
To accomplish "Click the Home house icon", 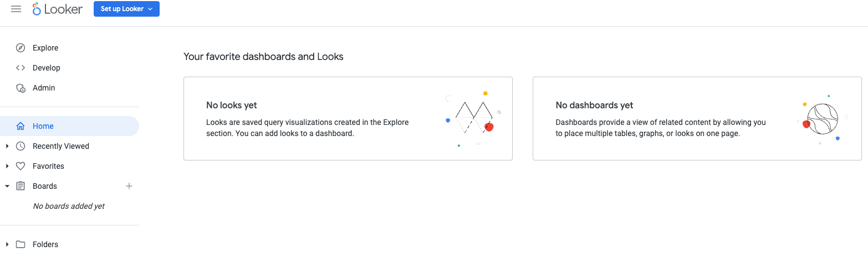I will (x=21, y=126).
